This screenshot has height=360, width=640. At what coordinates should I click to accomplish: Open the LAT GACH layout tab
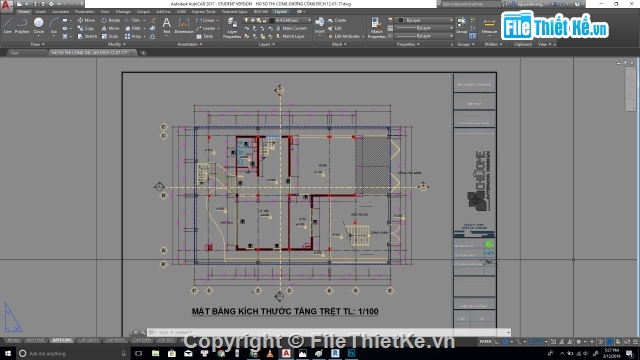(88, 340)
